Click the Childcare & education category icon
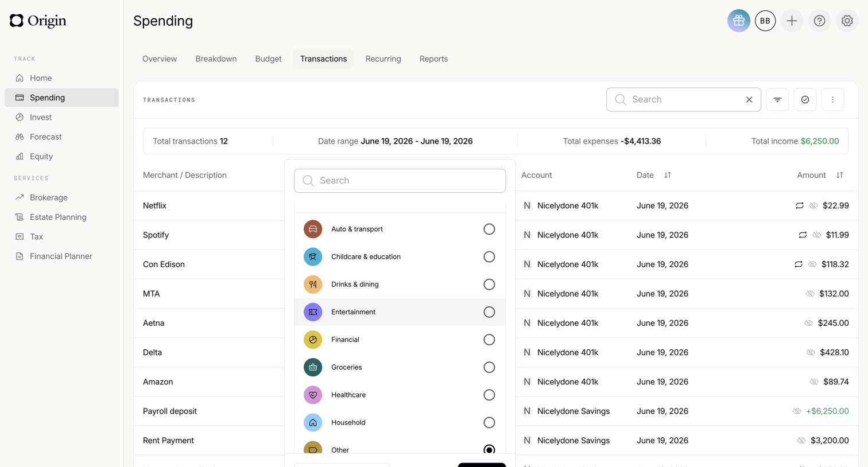This screenshot has width=868, height=467. 313,256
